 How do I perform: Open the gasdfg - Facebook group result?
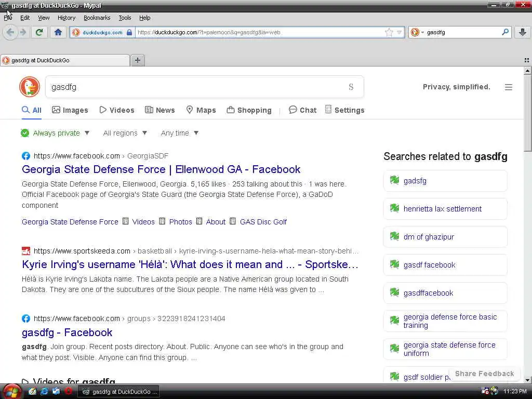pyautogui.click(x=67, y=332)
